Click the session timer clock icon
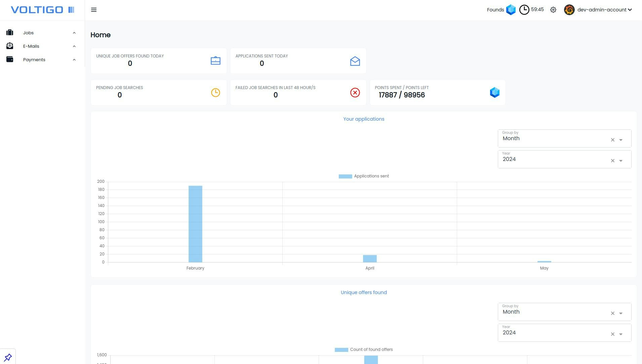This screenshot has height=364, width=642. pyautogui.click(x=524, y=10)
